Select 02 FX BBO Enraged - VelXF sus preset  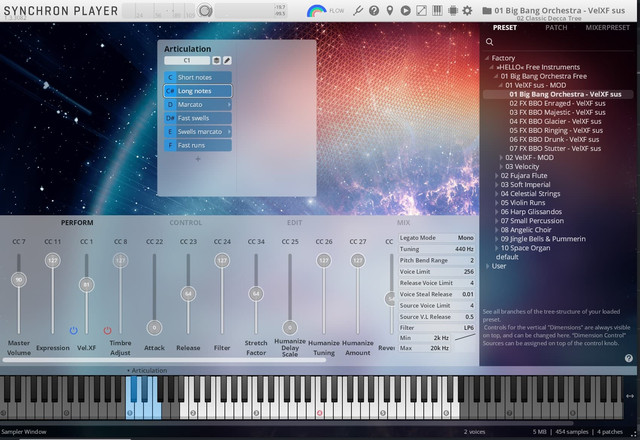557,103
